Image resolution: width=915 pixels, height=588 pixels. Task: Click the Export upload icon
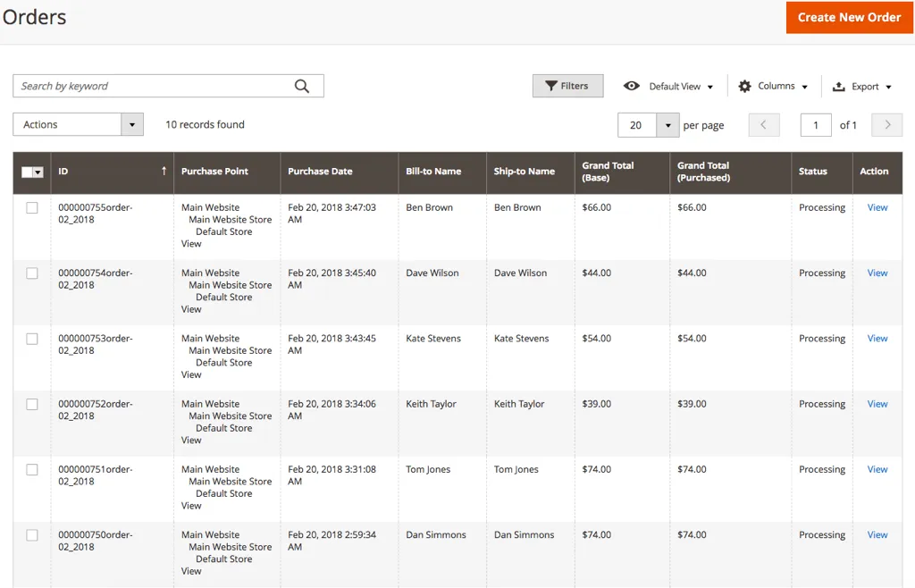838,87
